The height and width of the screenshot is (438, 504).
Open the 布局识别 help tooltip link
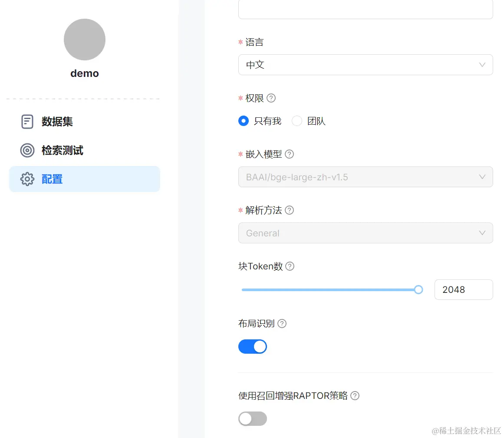(281, 323)
